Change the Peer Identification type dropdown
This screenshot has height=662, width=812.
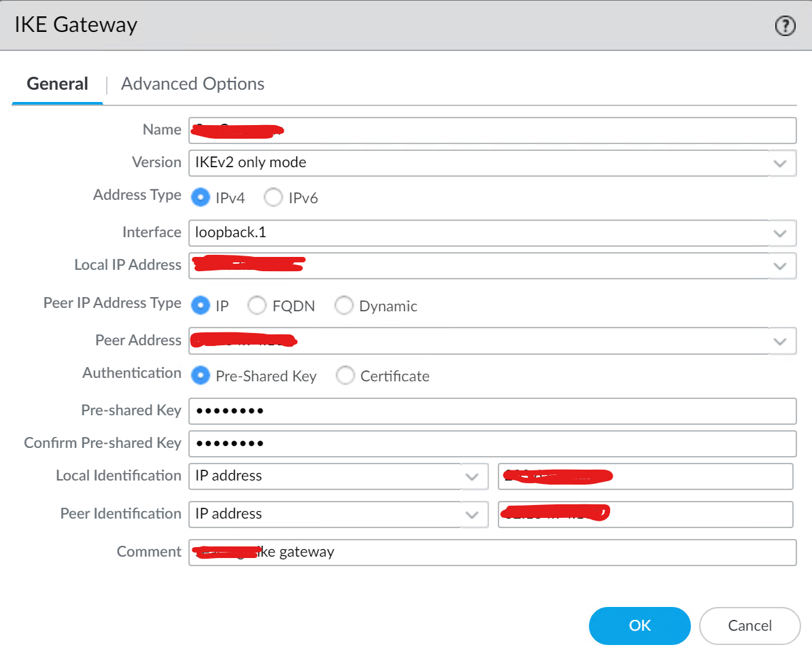[472, 515]
